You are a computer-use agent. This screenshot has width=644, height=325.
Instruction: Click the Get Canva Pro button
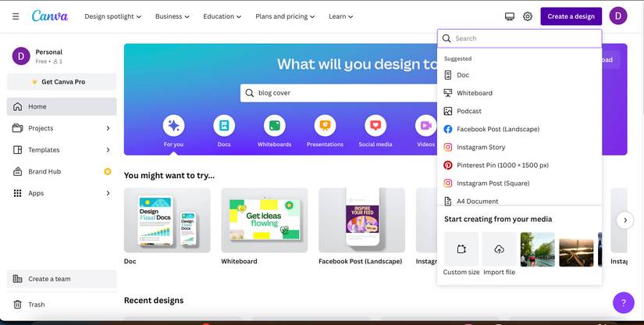pos(62,82)
